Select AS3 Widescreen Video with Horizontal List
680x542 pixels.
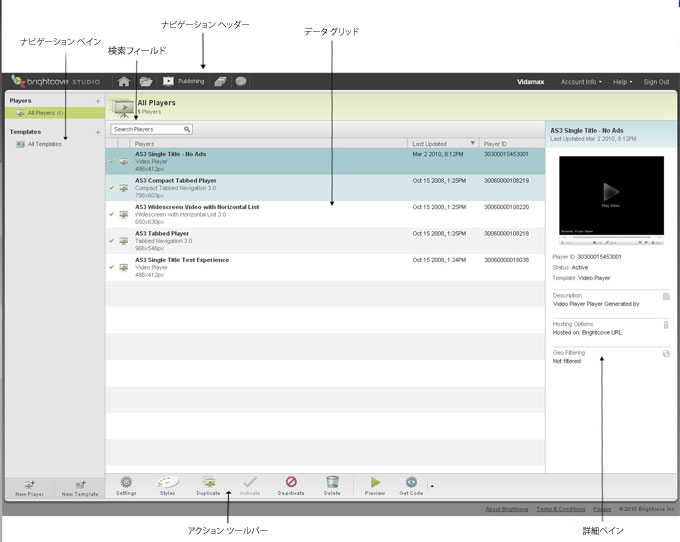click(x=325, y=214)
